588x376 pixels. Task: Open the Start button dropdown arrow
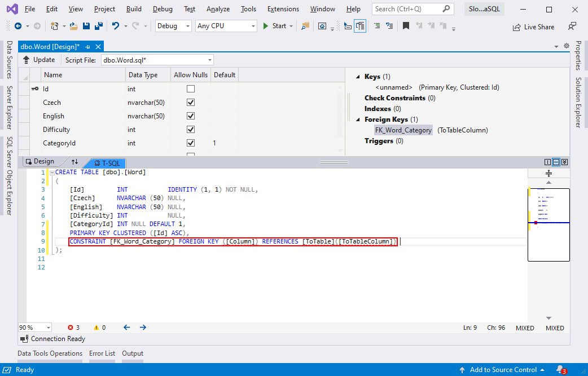[291, 26]
